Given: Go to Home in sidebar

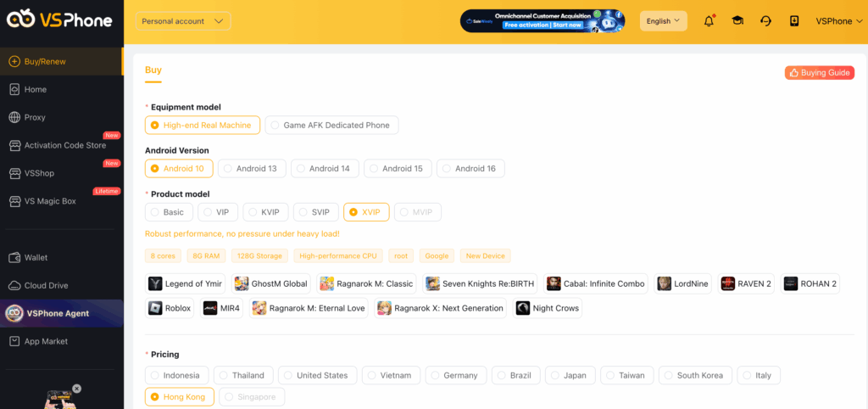Looking at the screenshot, I should (x=61, y=89).
